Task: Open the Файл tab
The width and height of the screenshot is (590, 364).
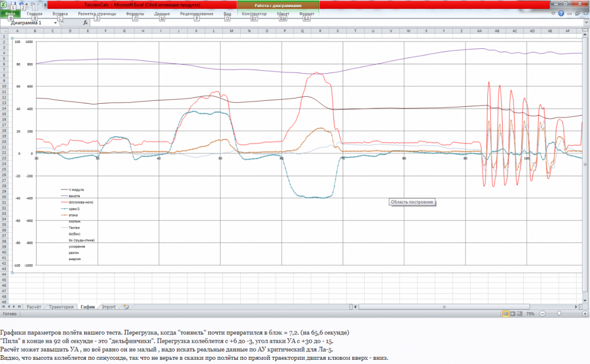Action: [10, 14]
